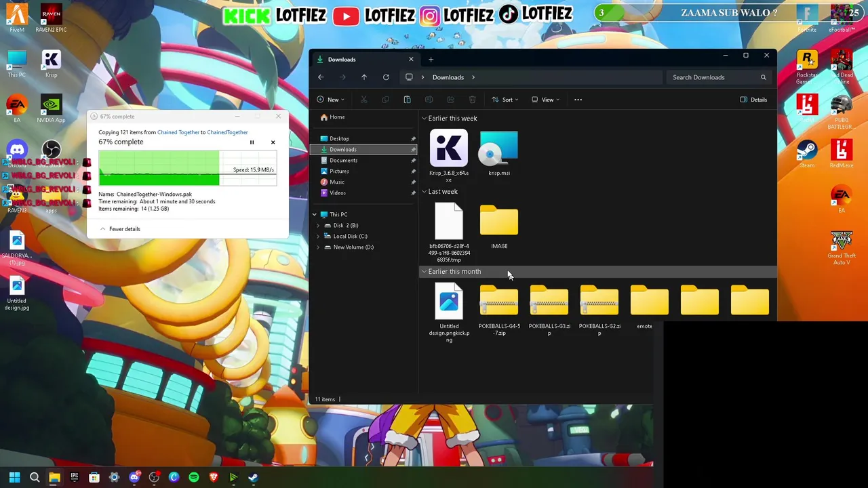Image resolution: width=868 pixels, height=488 pixels.
Task: Select the .tmp file in Last week
Action: (x=449, y=232)
